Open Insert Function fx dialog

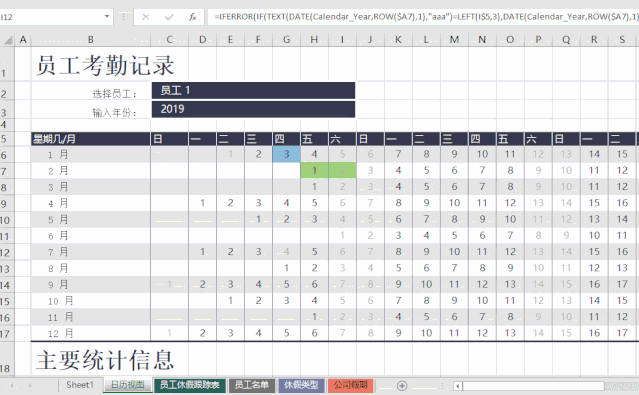192,17
